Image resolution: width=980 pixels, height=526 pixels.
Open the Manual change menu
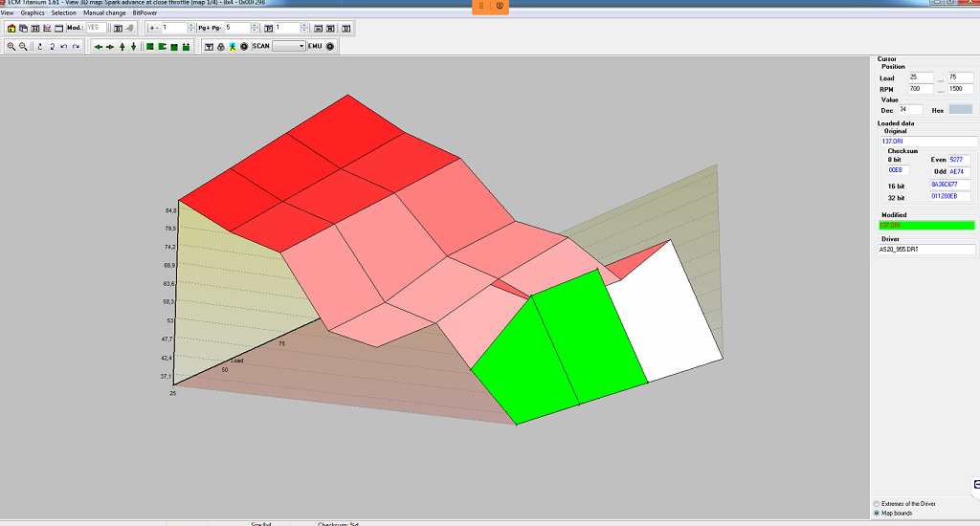pos(104,12)
